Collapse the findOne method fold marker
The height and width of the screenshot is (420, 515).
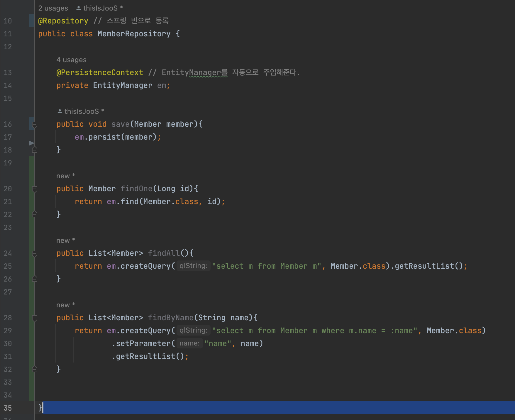[x=34, y=189]
